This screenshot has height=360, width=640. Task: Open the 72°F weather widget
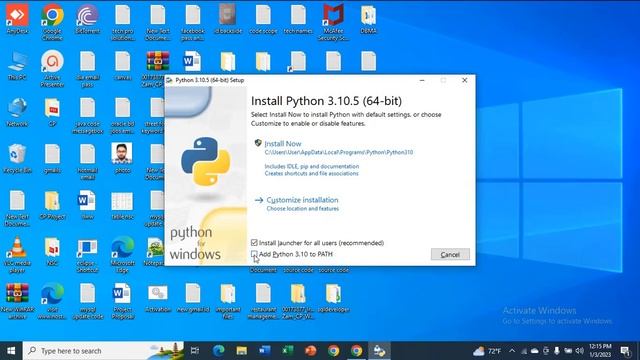[x=487, y=351]
